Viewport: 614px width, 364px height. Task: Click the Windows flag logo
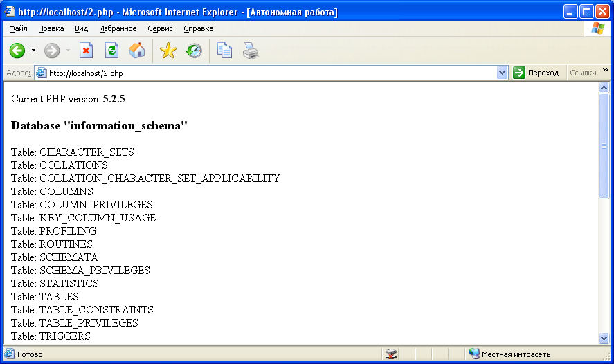click(x=597, y=28)
